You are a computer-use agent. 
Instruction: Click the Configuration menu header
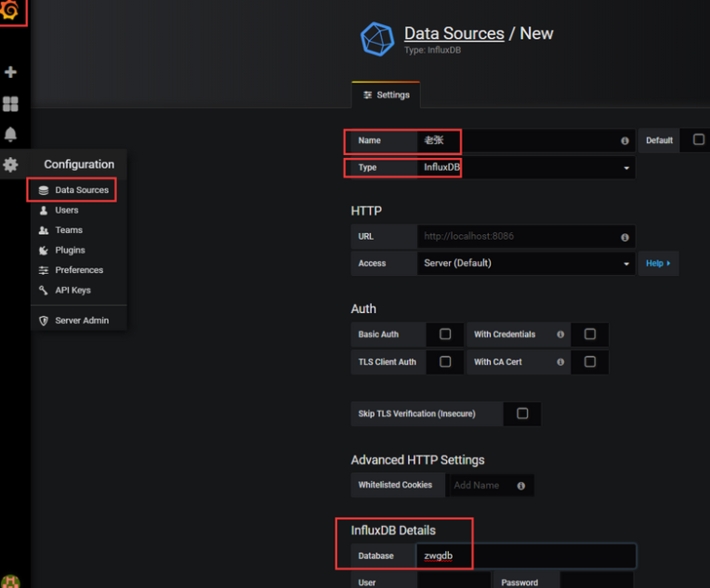79,164
